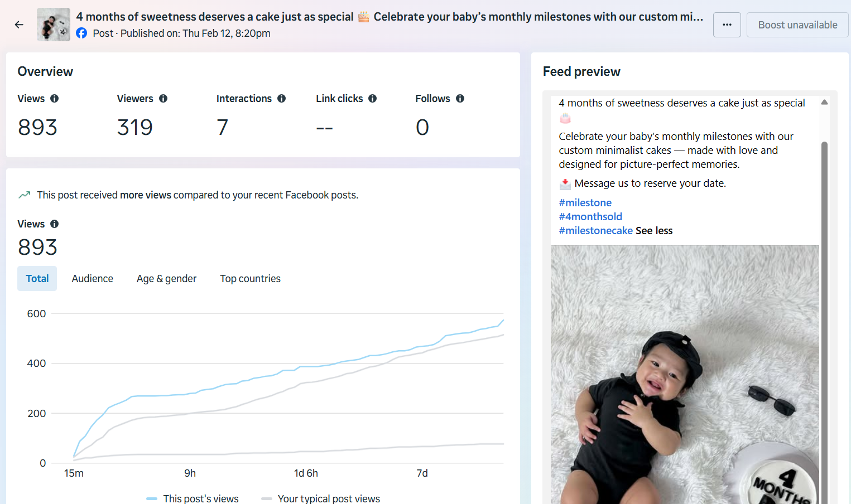The width and height of the screenshot is (851, 504).
Task: Show info for the Viewers metric
Action: pos(163,99)
